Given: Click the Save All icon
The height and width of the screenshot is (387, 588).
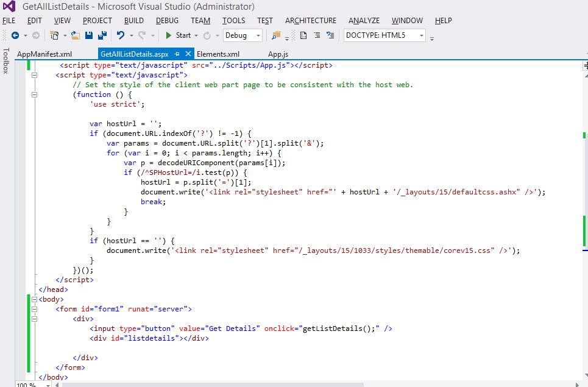Looking at the screenshot, I should (x=102, y=35).
